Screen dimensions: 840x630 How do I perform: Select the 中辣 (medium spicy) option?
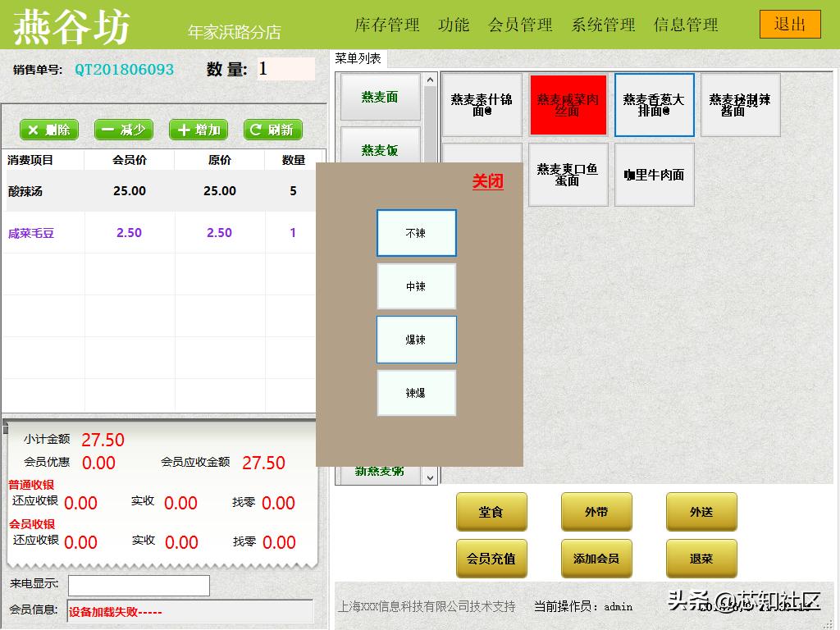pos(417,286)
